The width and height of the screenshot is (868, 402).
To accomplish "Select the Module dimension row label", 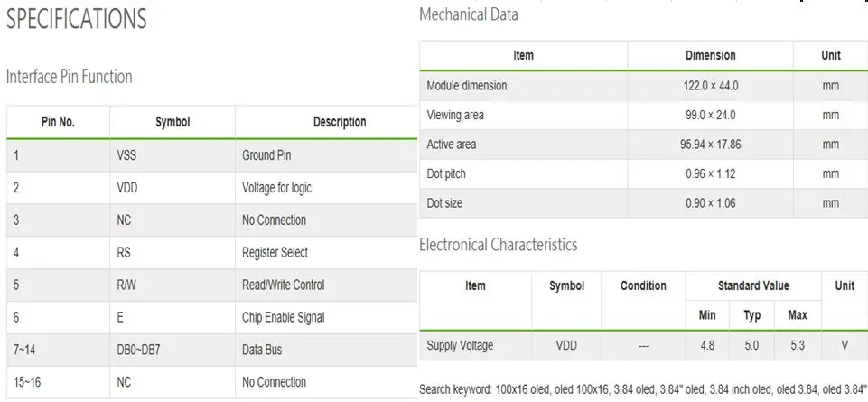I will click(x=467, y=86).
